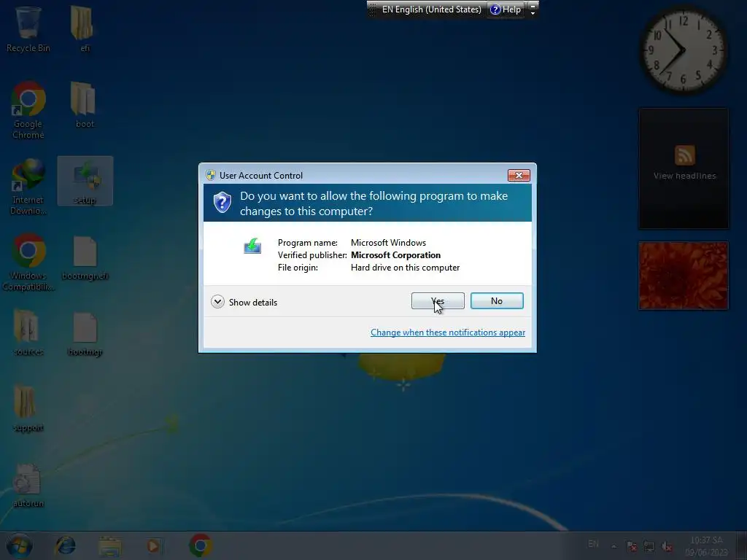Click the Microsoft Windows program icon
747x560 pixels.
pyautogui.click(x=252, y=246)
